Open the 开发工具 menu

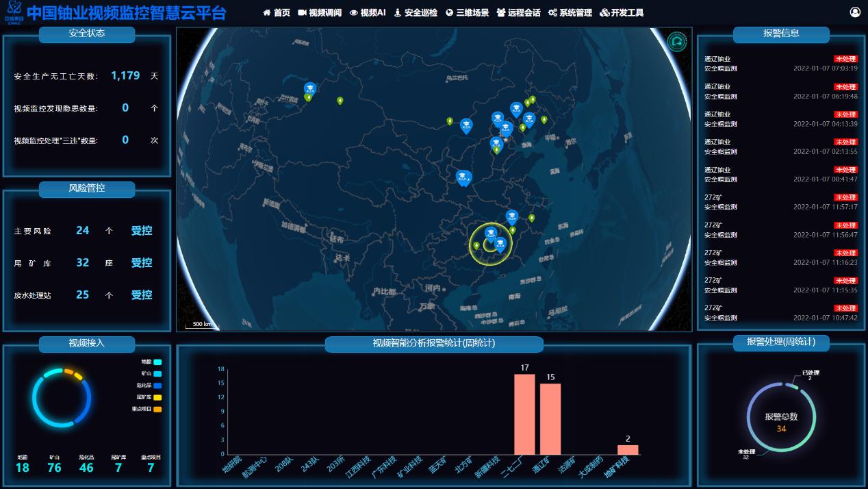click(x=627, y=12)
